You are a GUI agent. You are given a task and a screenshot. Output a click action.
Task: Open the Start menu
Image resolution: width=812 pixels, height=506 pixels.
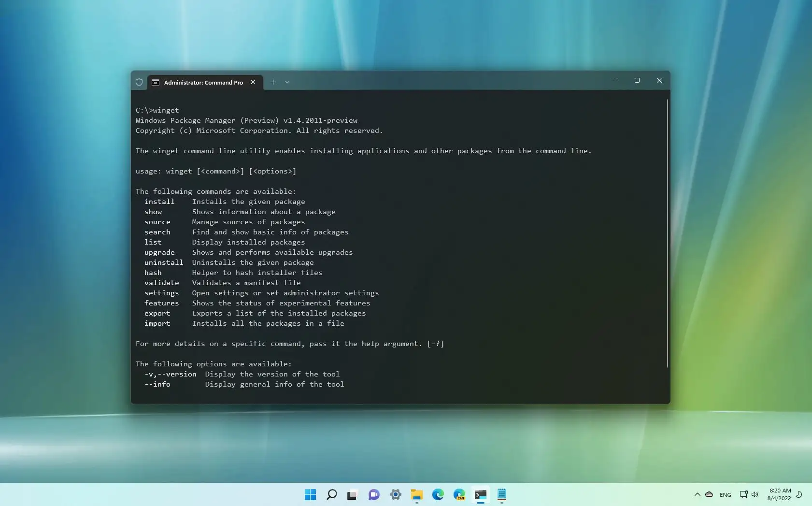(311, 495)
